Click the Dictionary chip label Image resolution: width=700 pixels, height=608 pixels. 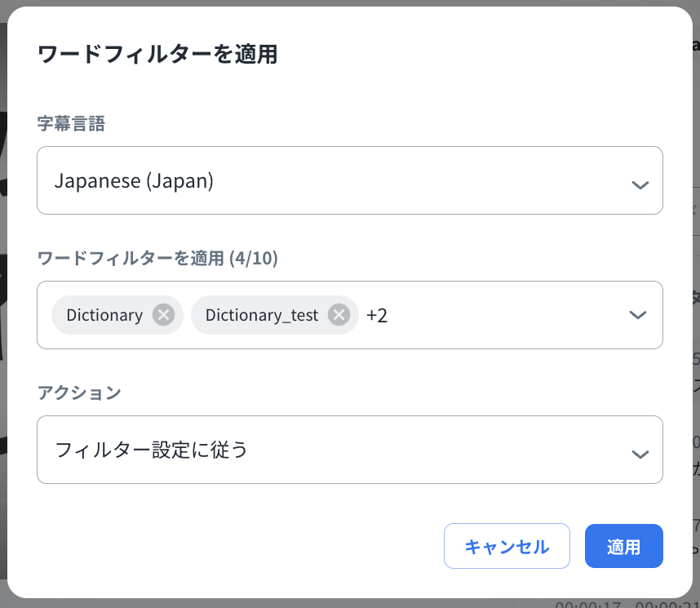coord(104,315)
